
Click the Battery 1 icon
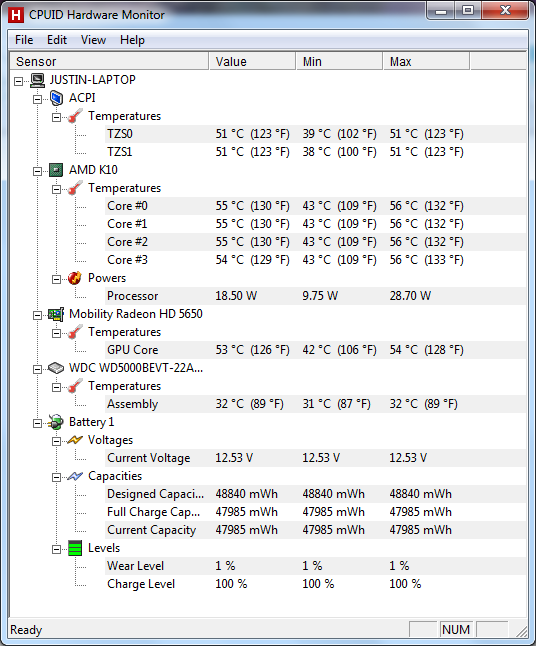pyautogui.click(x=56, y=422)
